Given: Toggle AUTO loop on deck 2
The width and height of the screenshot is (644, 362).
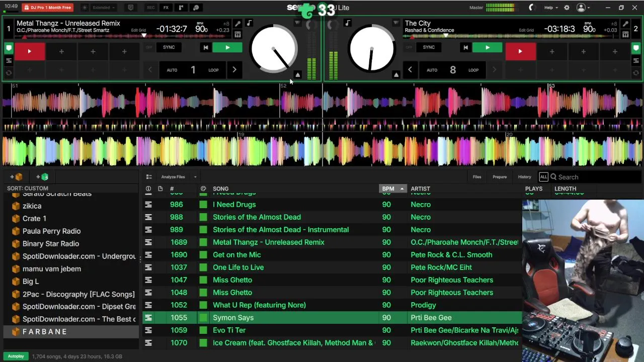Looking at the screenshot, I should pos(432,70).
